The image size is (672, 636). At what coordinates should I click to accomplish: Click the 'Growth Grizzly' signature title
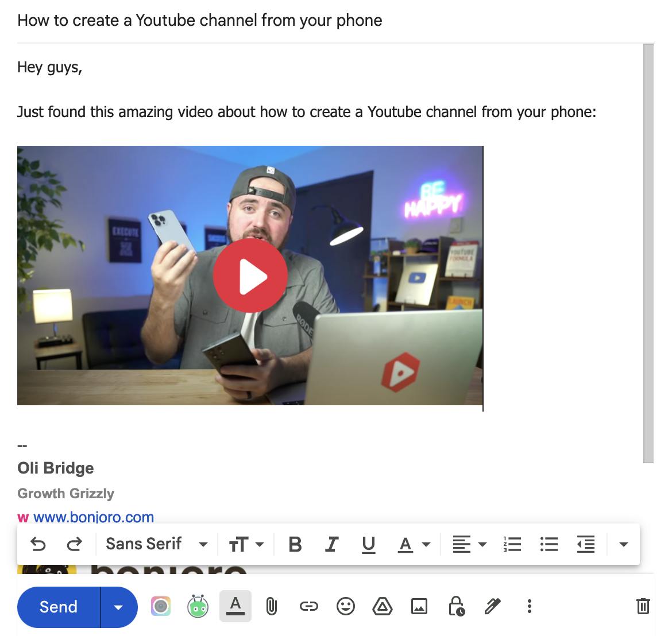(x=65, y=494)
